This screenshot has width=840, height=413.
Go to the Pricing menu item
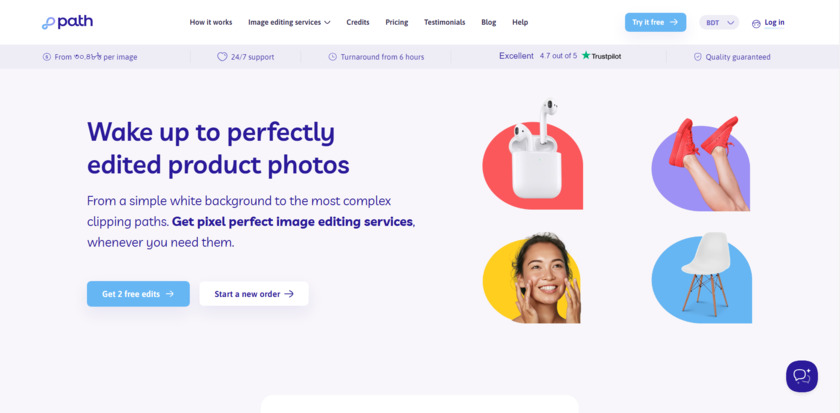tap(396, 22)
